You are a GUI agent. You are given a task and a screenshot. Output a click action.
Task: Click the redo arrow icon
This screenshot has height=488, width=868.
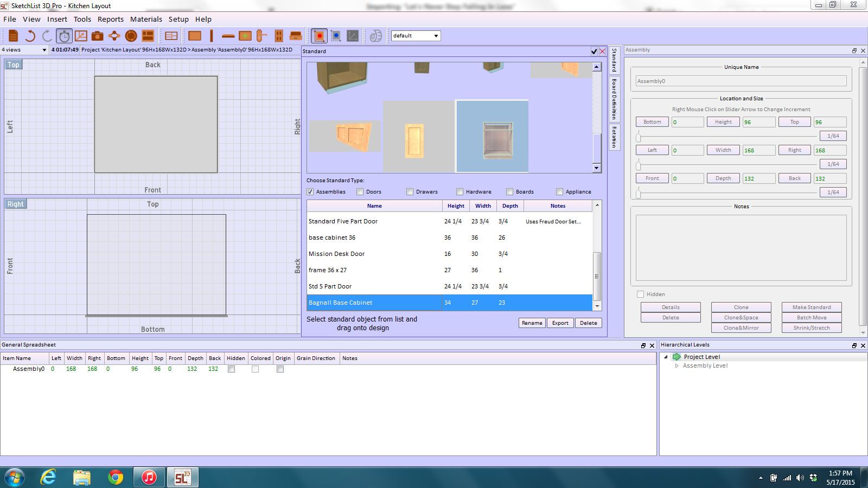pos(47,36)
